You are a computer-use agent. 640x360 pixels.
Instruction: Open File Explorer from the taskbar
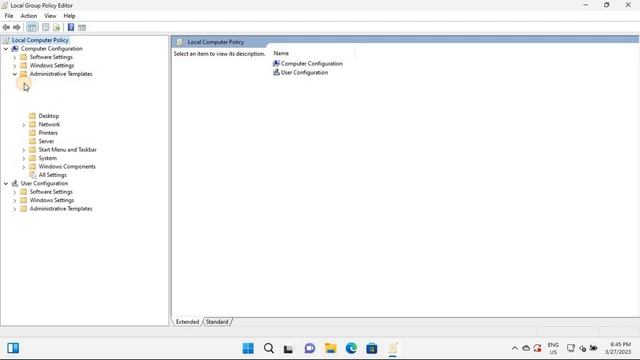(330, 348)
